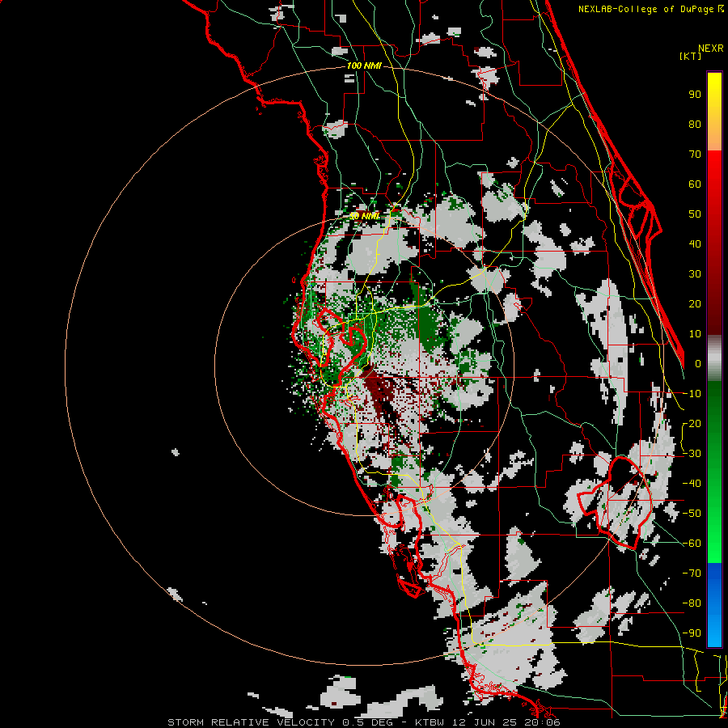Pick the blue segment of the color bar
Viewport: 728px width, 728px height.
click(x=714, y=605)
